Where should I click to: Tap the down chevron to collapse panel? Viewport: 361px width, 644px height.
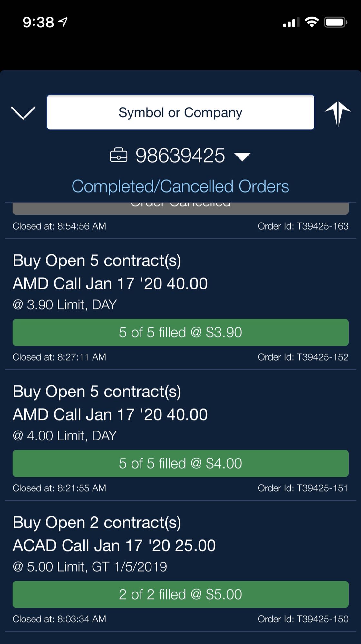(x=23, y=113)
